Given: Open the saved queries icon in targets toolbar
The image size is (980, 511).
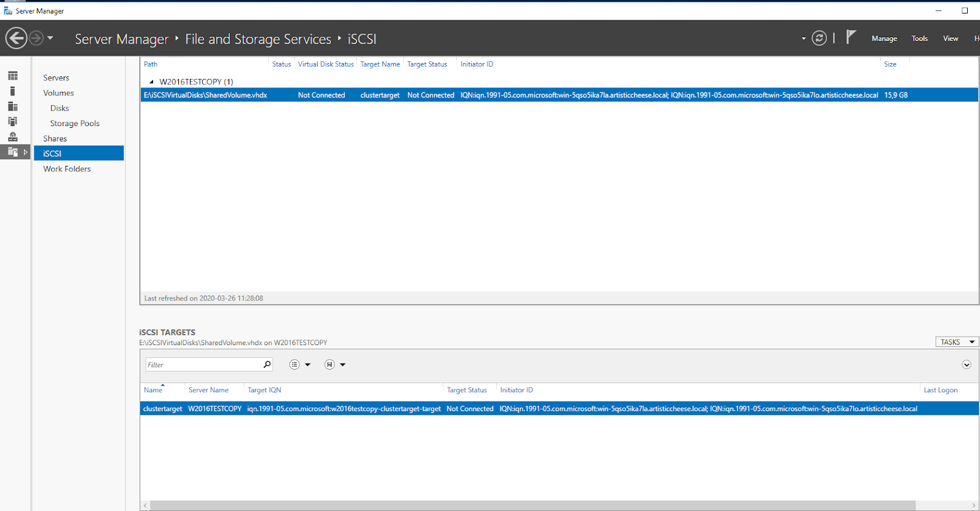Looking at the screenshot, I should pyautogui.click(x=330, y=365).
